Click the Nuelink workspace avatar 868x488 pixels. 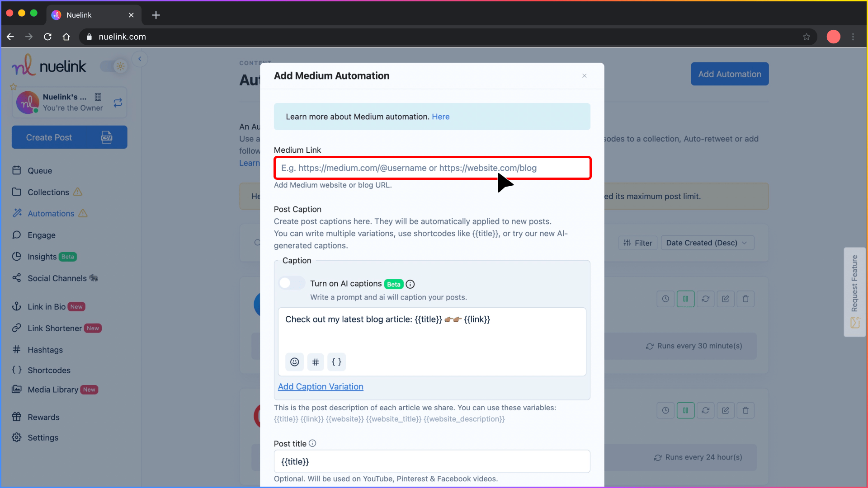coord(28,103)
